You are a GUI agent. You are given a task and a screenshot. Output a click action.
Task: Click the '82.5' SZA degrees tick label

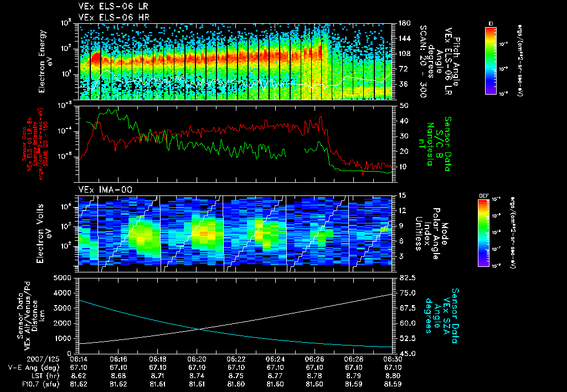pyautogui.click(x=407, y=278)
